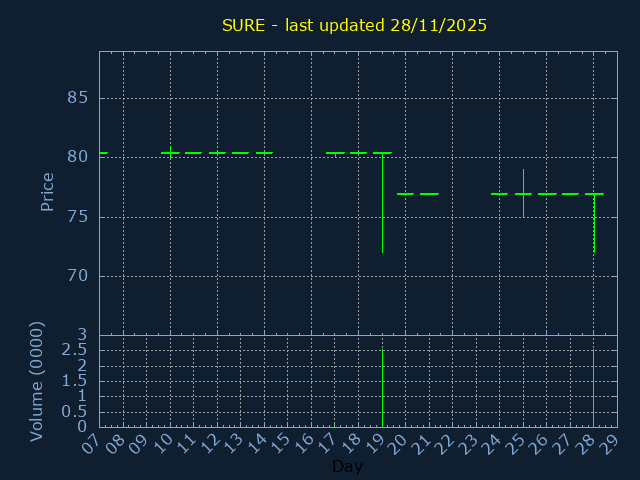Click the green price wick on day 28

coord(594,223)
